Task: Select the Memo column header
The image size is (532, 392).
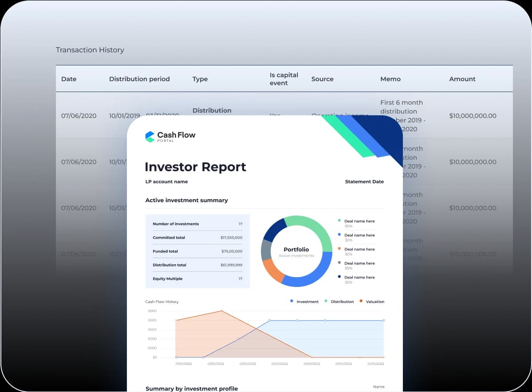Action: (x=390, y=79)
